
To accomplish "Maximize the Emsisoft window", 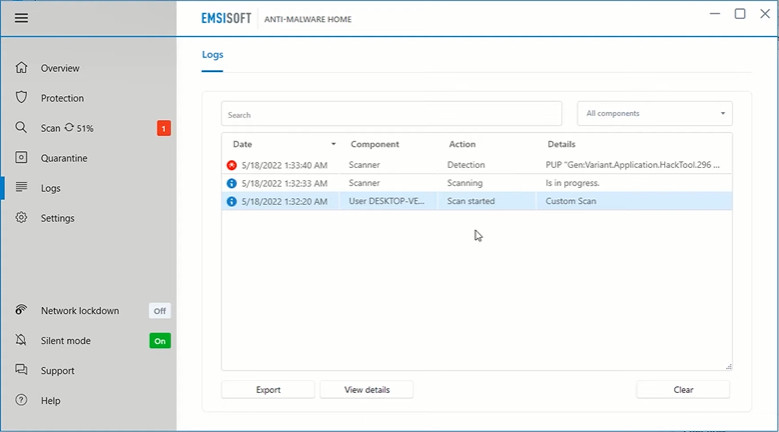I will click(x=740, y=14).
